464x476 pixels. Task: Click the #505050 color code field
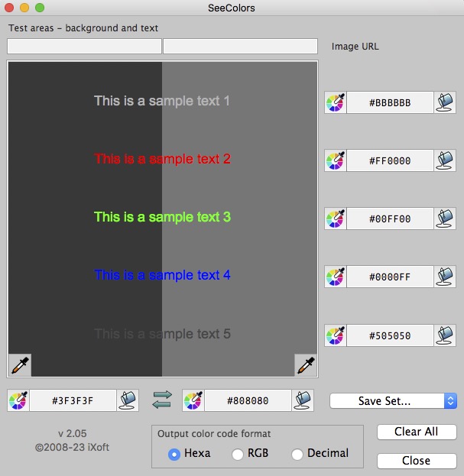[x=390, y=335]
